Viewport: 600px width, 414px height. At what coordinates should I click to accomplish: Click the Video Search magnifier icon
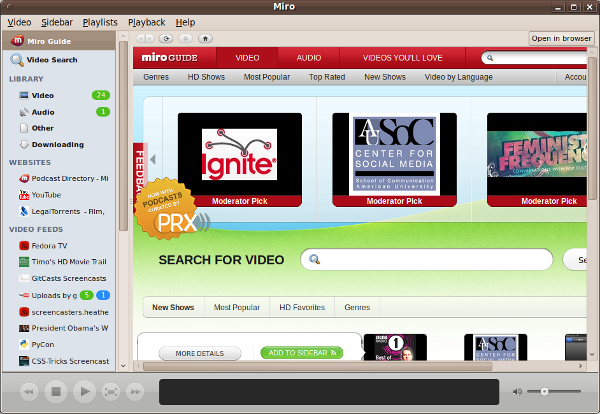point(17,60)
